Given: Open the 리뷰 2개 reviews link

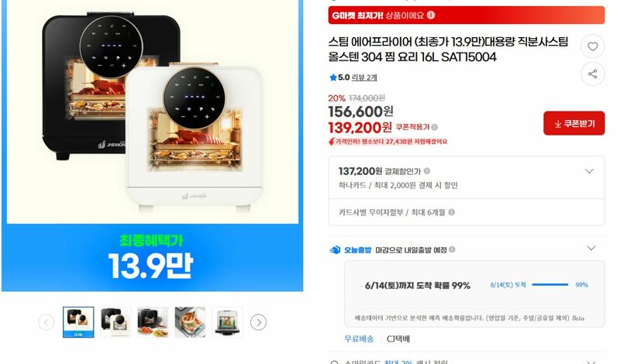Looking at the screenshot, I should pos(364,77).
